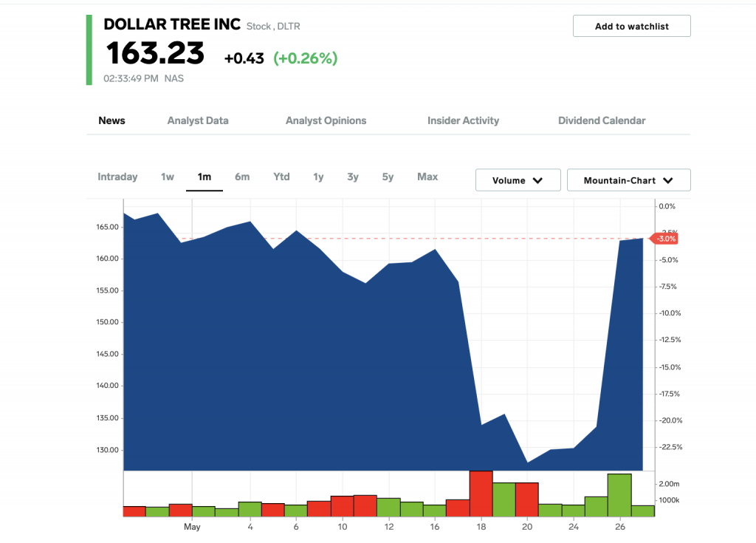The image size is (756, 543).
Task: Click the red -3.0% price marker tag
Action: tap(664, 239)
